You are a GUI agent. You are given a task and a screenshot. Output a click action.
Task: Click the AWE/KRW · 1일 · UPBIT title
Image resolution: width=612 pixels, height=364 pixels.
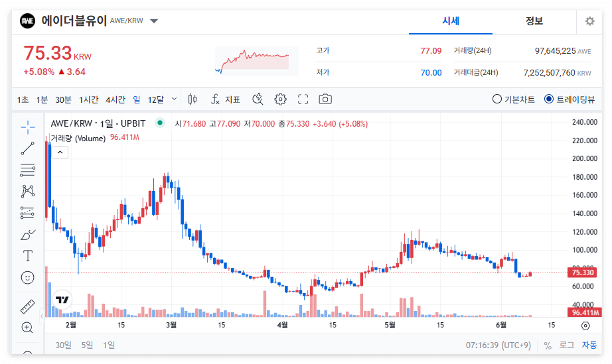point(98,123)
